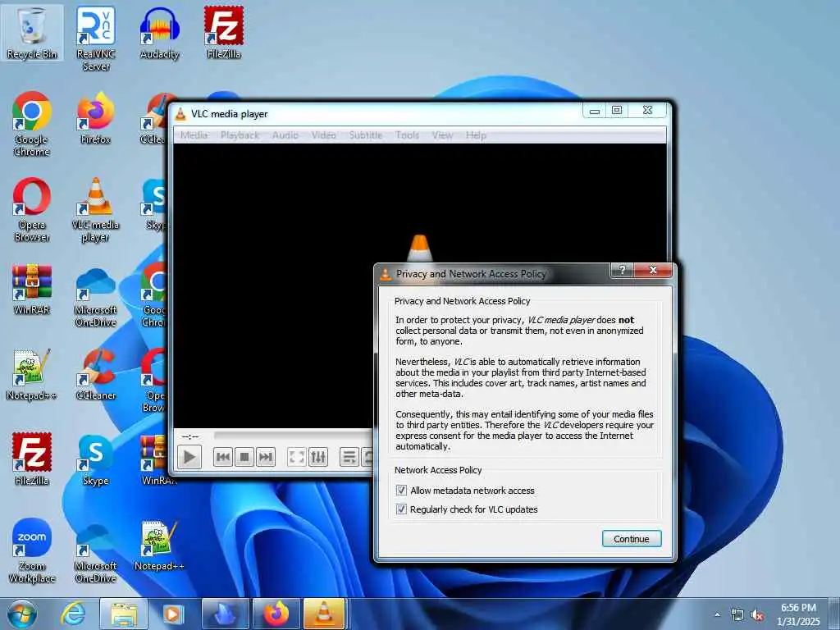Click the Play button in VLC
Image resolution: width=840 pixels, height=630 pixels.
point(189,457)
